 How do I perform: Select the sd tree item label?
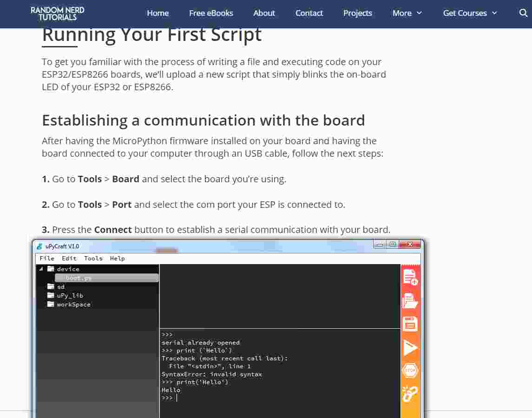coord(61,287)
